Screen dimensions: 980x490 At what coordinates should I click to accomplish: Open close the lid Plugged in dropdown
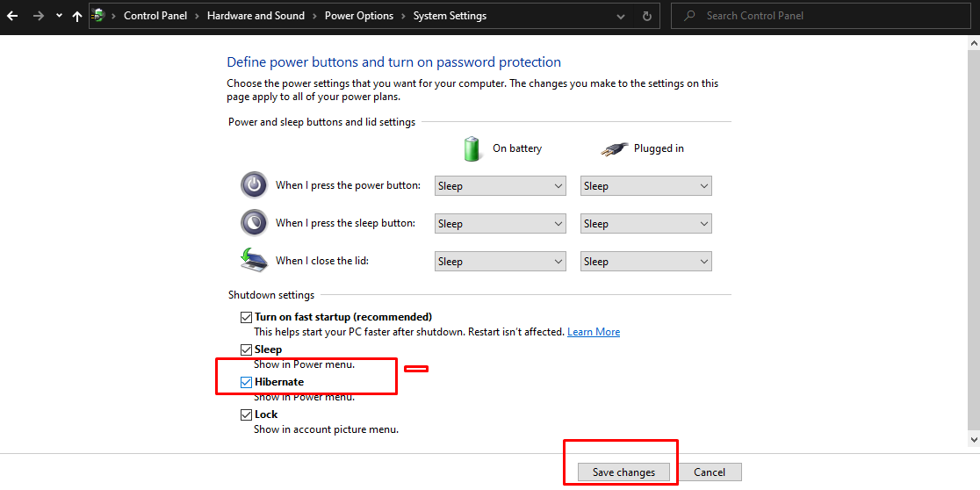[x=646, y=262]
